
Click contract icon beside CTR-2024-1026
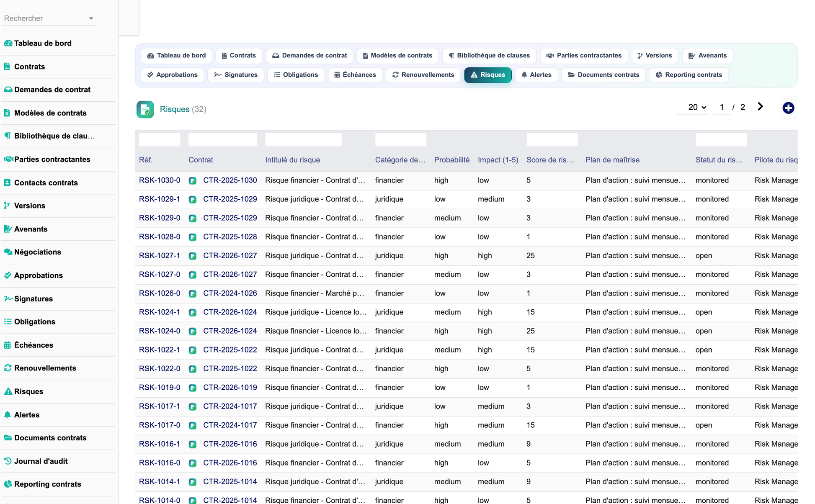tap(193, 294)
